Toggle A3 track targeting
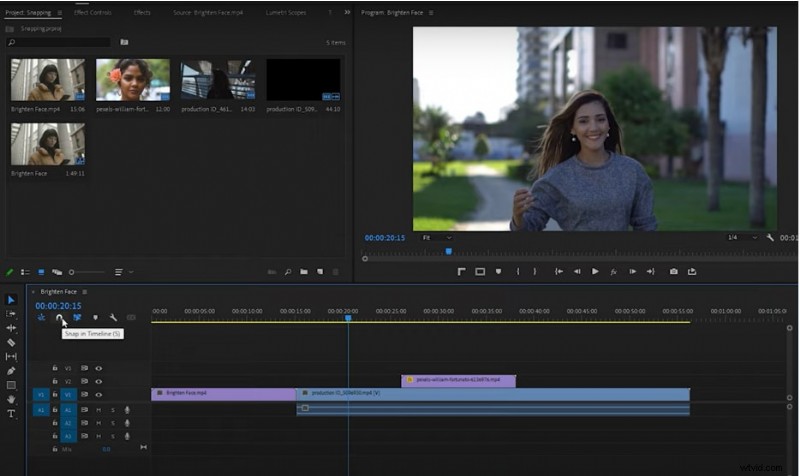 click(68, 436)
